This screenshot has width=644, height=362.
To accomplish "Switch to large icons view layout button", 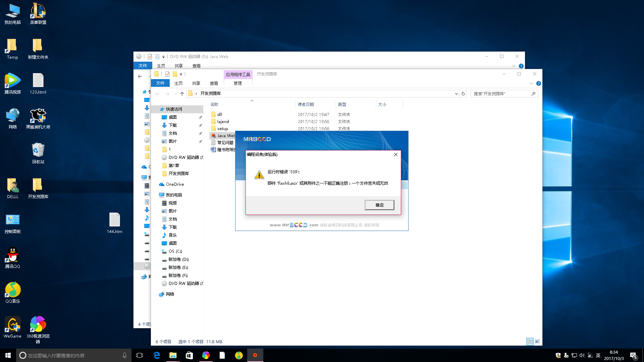I will click(537, 342).
